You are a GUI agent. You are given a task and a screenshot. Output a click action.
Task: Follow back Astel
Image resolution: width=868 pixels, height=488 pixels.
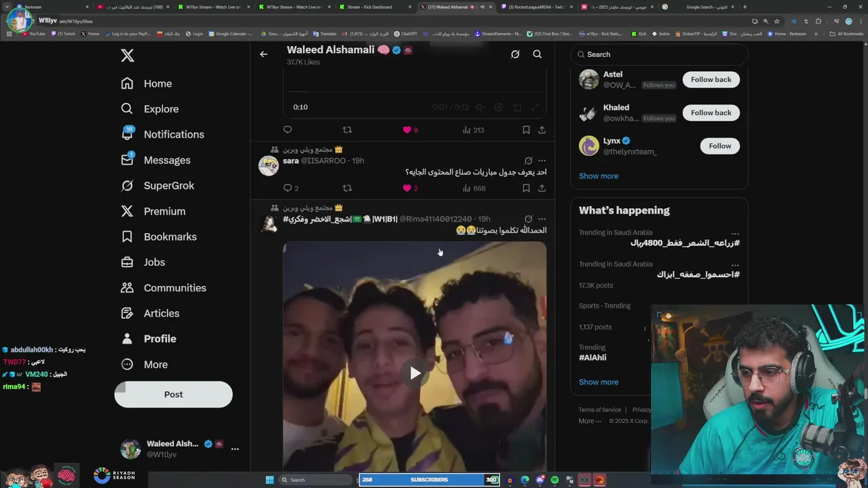coord(711,79)
